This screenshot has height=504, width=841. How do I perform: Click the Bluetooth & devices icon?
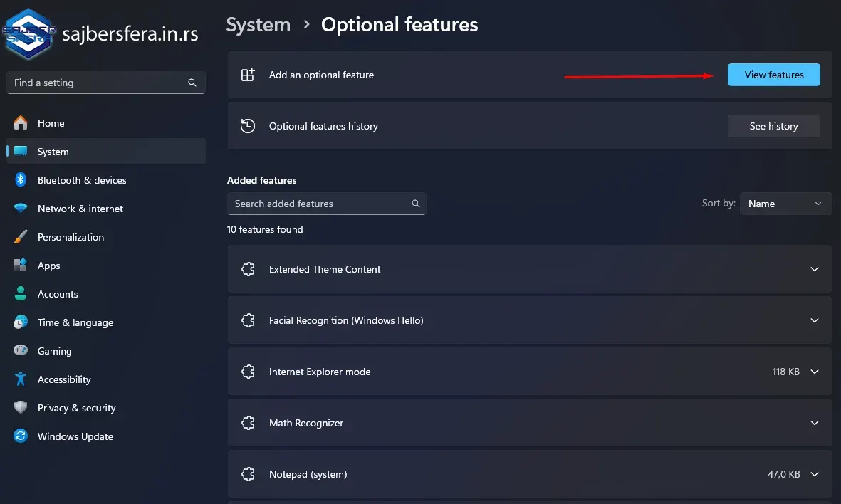21,180
